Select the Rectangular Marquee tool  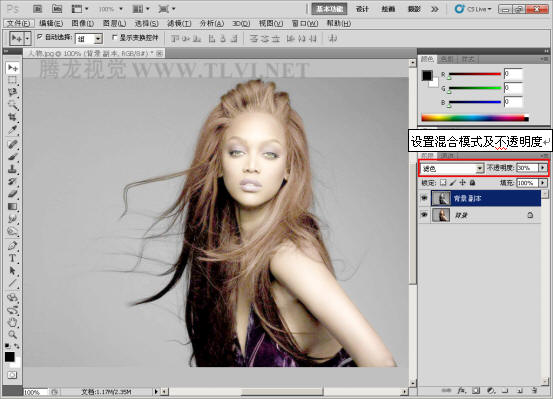[13, 80]
